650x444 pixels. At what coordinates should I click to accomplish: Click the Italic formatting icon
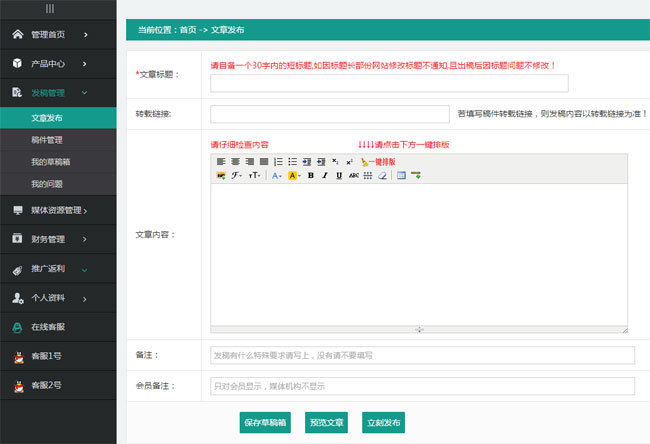(325, 175)
